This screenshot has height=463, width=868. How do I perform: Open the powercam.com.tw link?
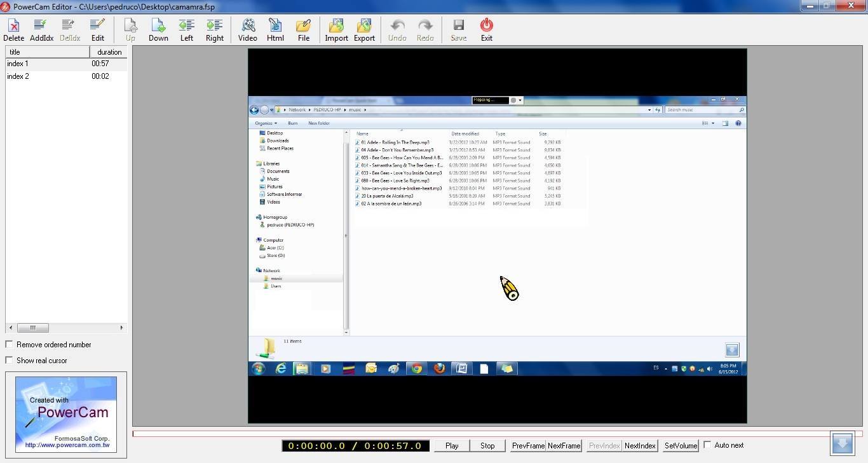[67, 445]
